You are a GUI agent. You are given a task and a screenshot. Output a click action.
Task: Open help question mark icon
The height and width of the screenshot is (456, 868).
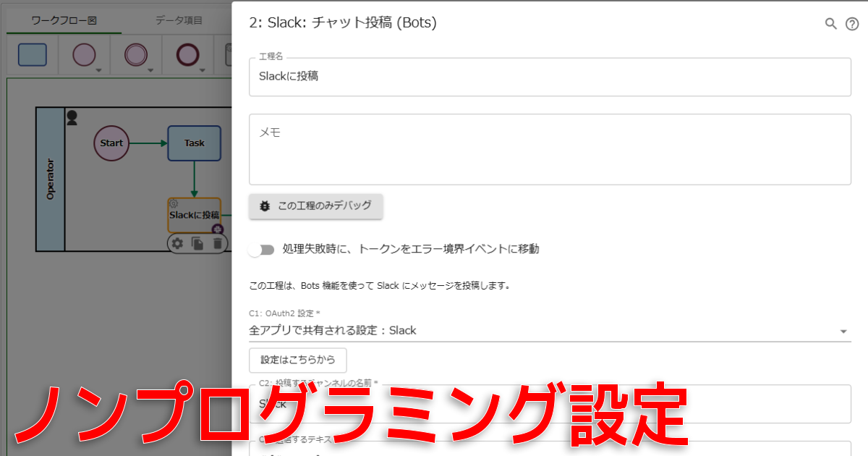coord(852,23)
